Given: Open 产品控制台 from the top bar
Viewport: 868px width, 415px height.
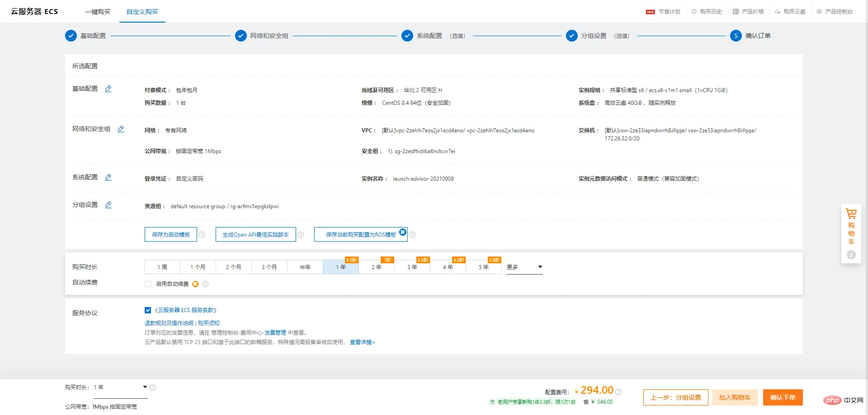Looking at the screenshot, I should (x=835, y=12).
